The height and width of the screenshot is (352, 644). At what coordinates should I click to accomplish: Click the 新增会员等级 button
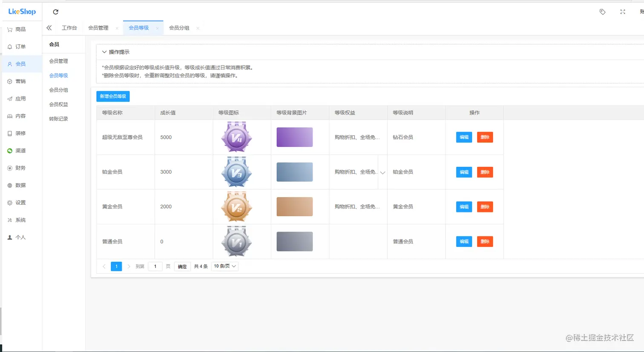click(x=113, y=97)
